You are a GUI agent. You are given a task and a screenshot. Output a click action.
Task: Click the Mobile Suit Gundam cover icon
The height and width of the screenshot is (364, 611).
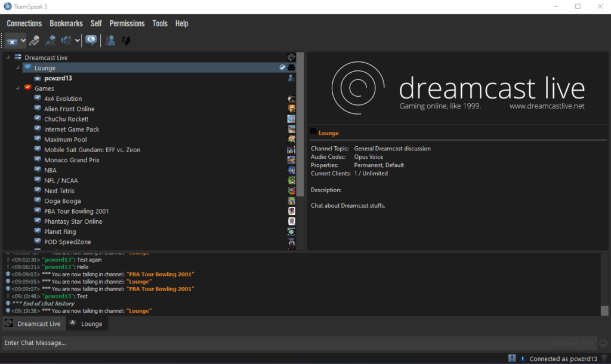pyautogui.click(x=291, y=150)
